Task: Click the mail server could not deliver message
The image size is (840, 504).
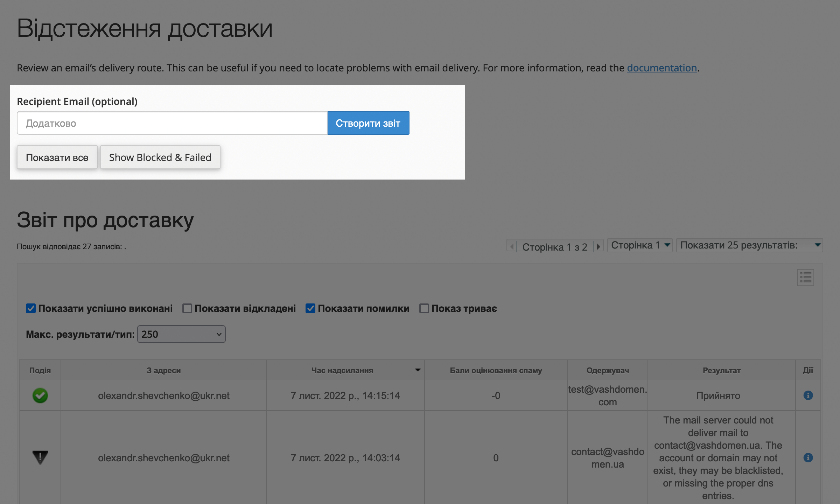Action: coord(718,458)
